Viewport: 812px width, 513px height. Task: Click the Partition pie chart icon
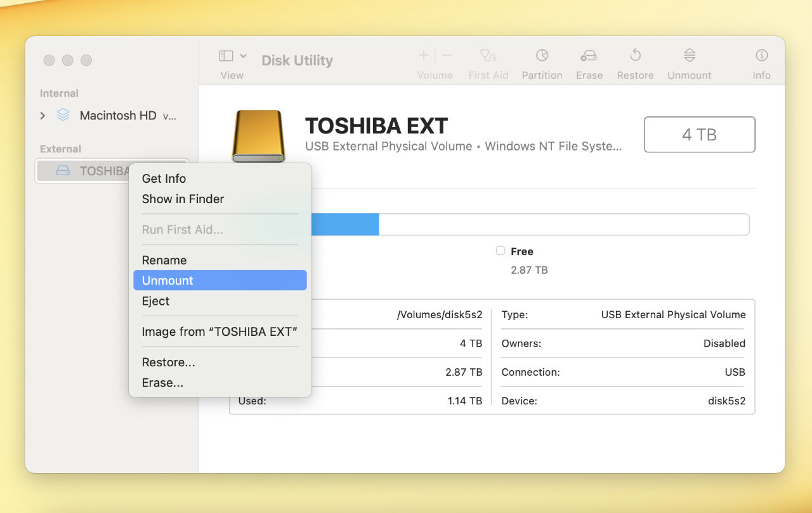pos(542,55)
